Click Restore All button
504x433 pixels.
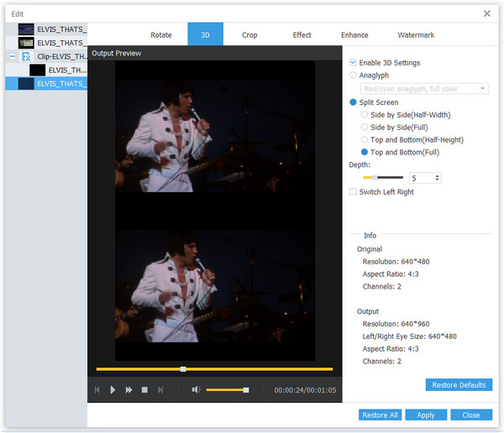[381, 415]
